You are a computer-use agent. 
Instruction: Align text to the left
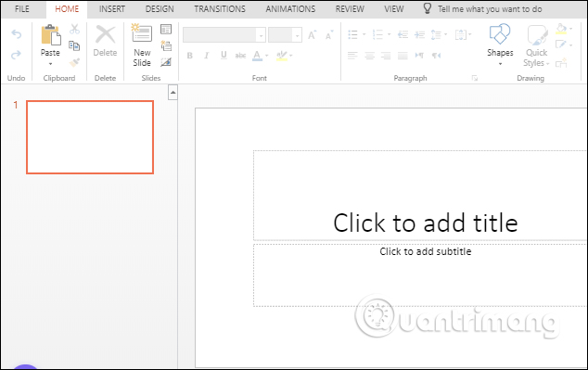pos(352,56)
